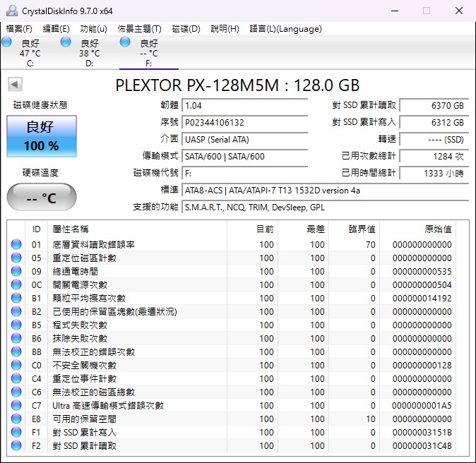
Task: Click the -- °C temperature button
Action: [42, 197]
